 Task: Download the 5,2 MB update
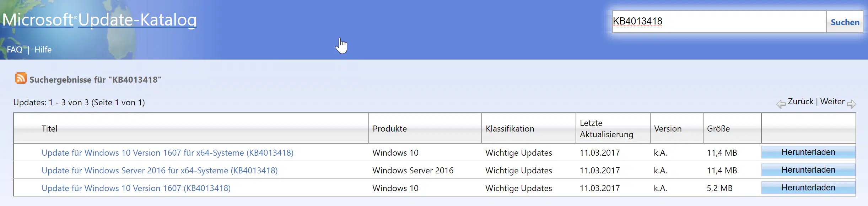coord(808,188)
